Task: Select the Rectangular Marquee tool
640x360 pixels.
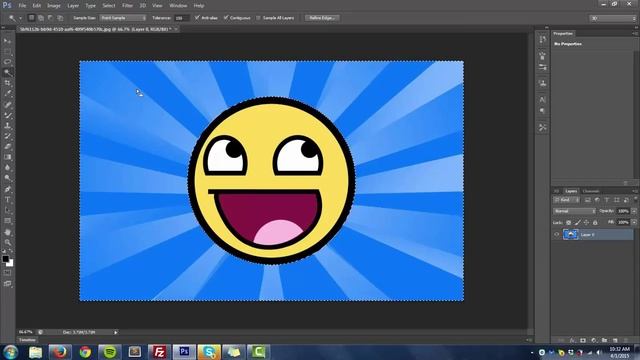Action: (7, 51)
